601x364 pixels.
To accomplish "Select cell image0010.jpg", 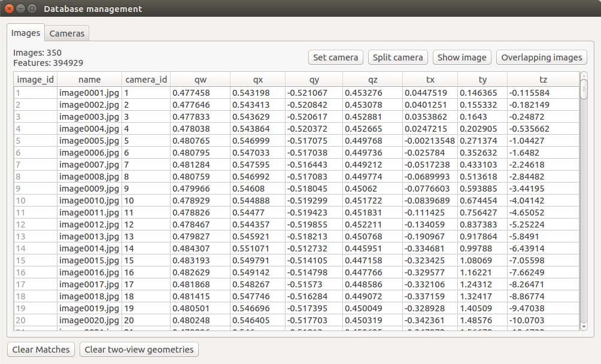I will [89, 201].
